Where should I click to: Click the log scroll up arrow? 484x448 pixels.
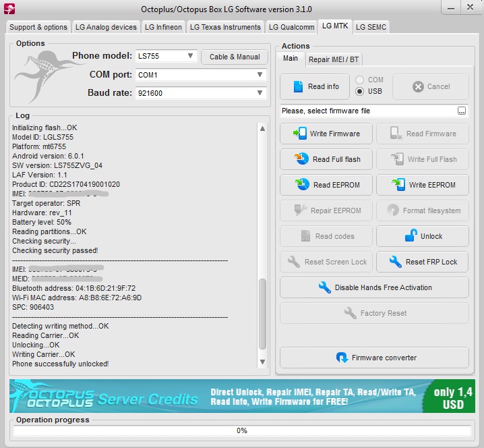(x=262, y=128)
